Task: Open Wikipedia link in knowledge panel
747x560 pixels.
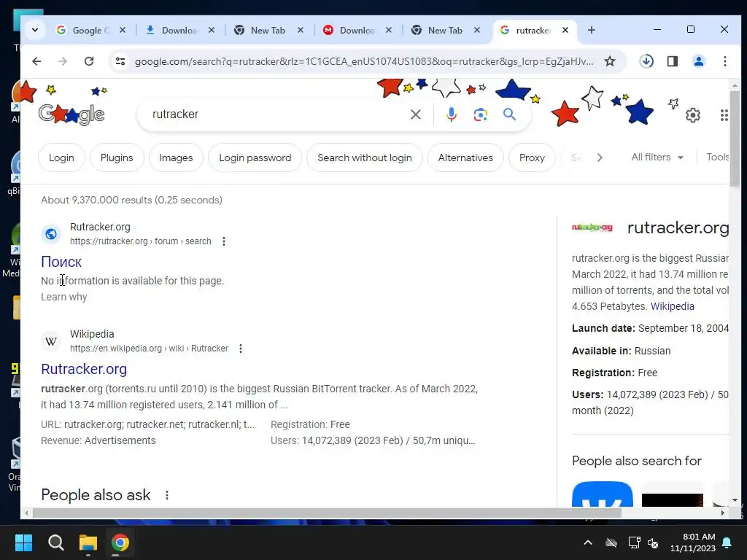Action: pyautogui.click(x=672, y=306)
